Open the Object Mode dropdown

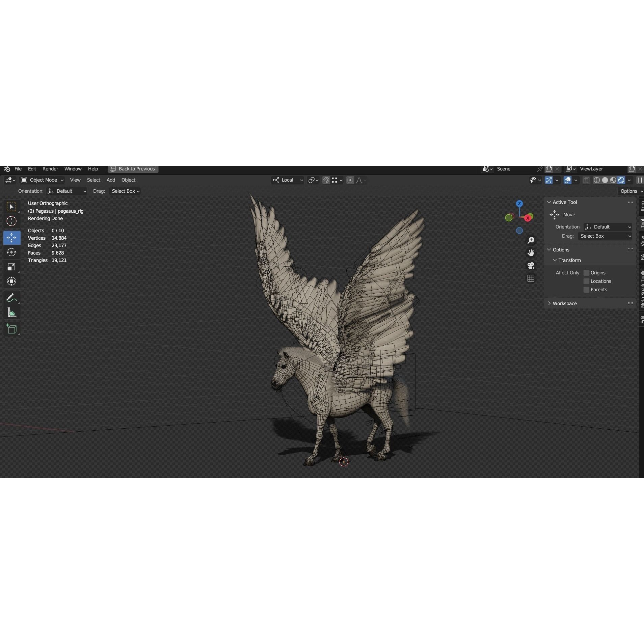pos(42,180)
